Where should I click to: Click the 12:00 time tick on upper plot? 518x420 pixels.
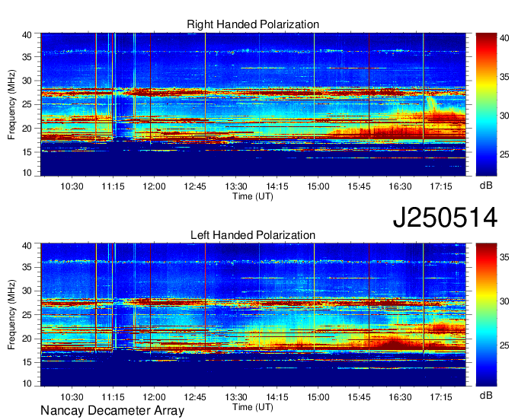pos(154,186)
